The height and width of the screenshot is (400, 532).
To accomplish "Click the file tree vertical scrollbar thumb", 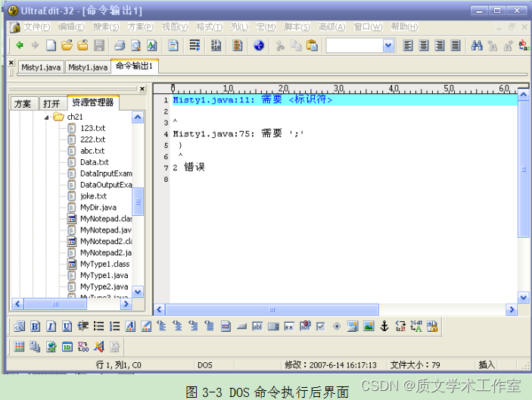I will pos(138,201).
